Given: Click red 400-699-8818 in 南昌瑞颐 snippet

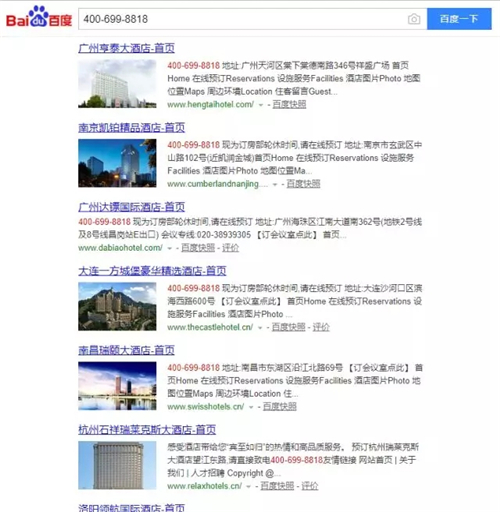Looking at the screenshot, I should 194,367.
